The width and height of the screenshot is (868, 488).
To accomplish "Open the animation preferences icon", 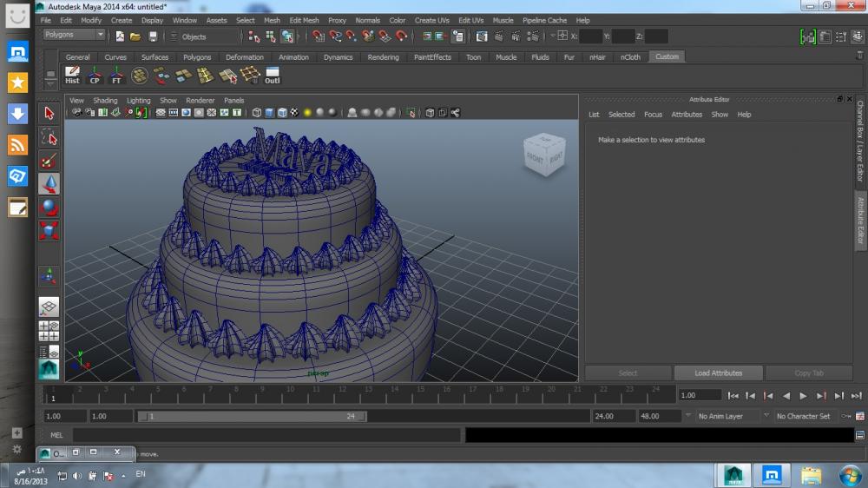I will tap(859, 416).
